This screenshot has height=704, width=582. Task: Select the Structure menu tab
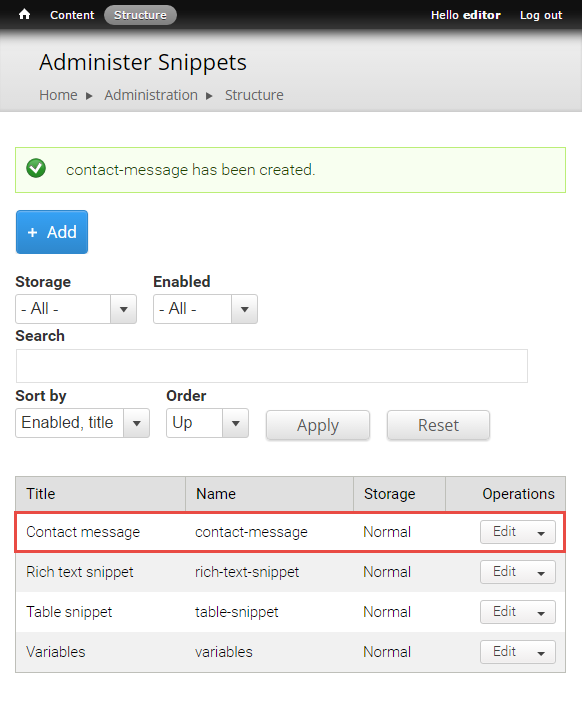tap(140, 15)
